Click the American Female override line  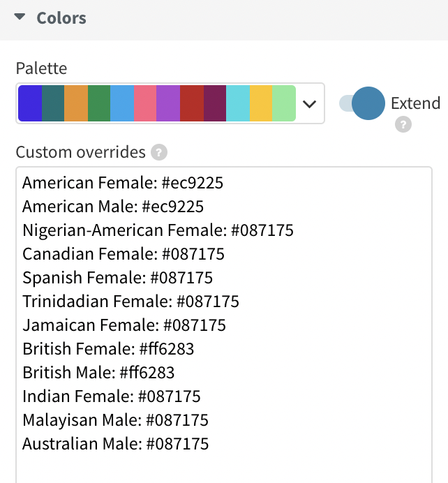click(123, 183)
